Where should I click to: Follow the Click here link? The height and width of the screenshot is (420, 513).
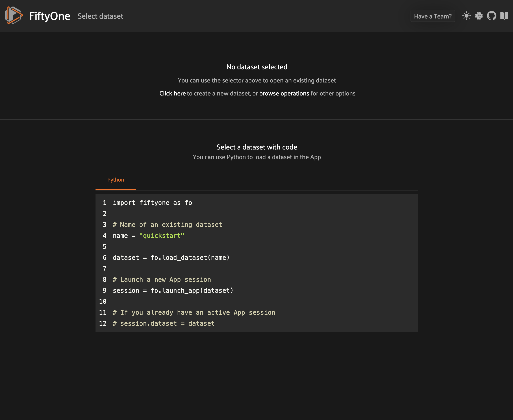tap(173, 93)
